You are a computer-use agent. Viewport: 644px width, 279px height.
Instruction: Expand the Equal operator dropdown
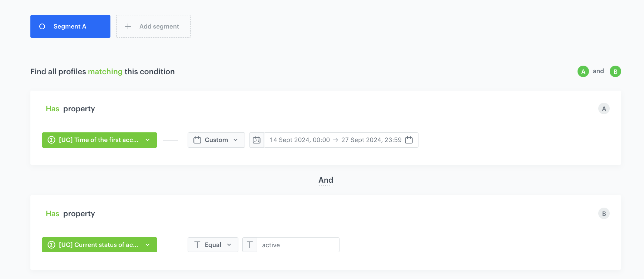(213, 245)
